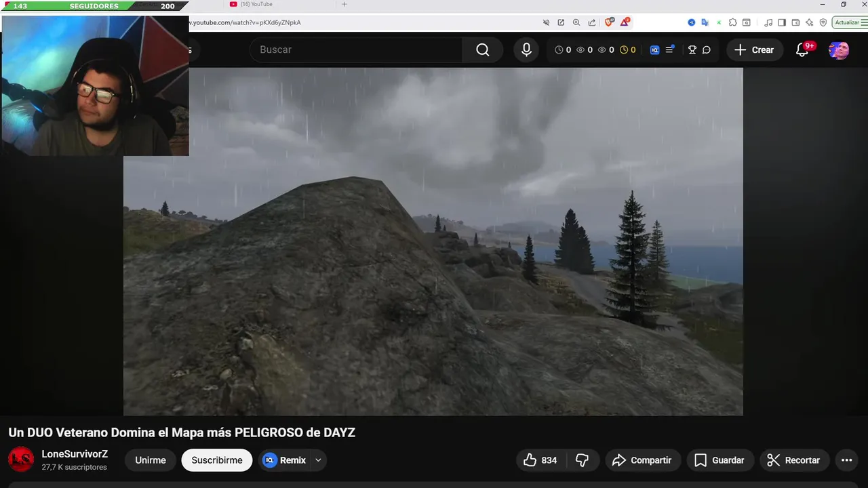The width and height of the screenshot is (868, 488).
Task: Open the Leo AI sparkle icon
Action: click(x=809, y=22)
